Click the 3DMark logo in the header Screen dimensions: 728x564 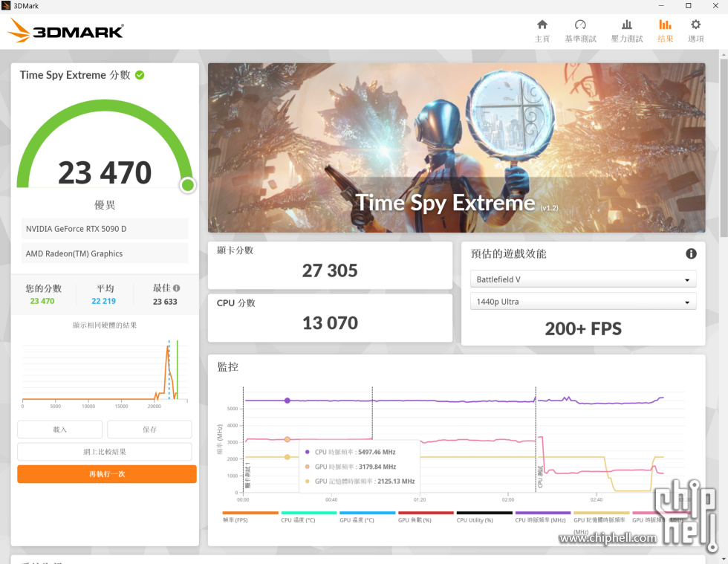click(x=65, y=30)
